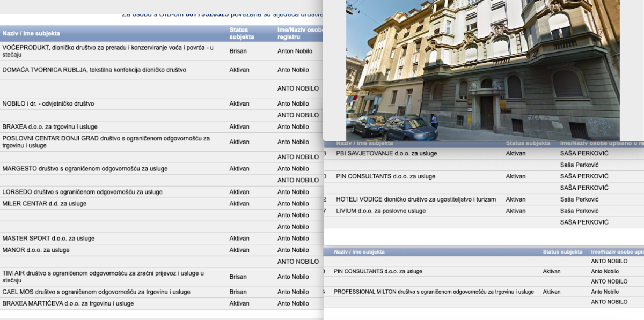Select PBI SAVJETOVANJE d.o.o. za usluge
Viewport: 644px width, 320px height.
[386, 153]
